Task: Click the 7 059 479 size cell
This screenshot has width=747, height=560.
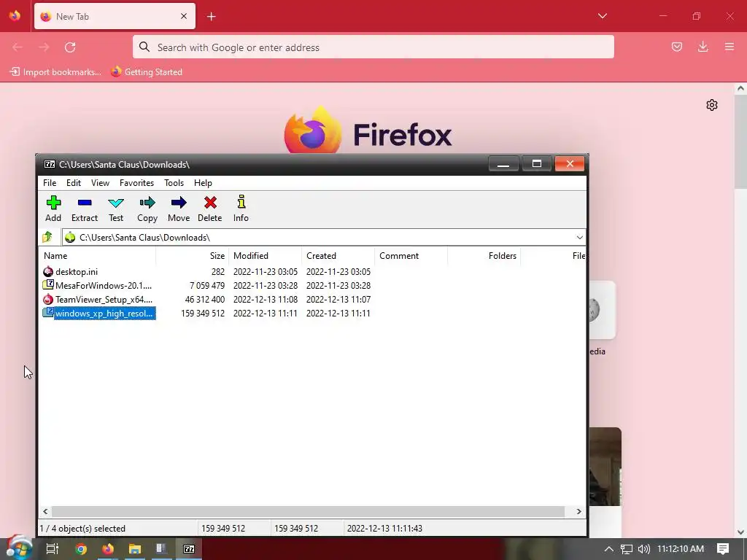Action: (x=207, y=286)
